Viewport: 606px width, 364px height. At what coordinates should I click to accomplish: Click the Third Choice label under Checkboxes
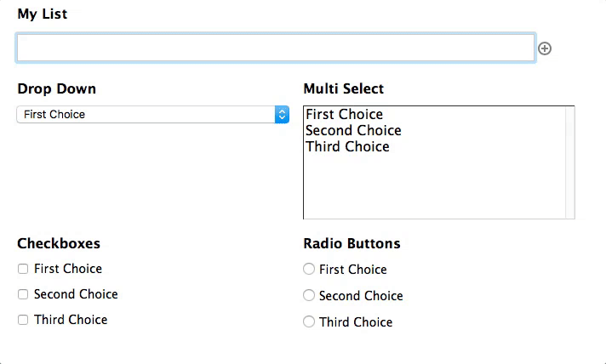coord(71,320)
